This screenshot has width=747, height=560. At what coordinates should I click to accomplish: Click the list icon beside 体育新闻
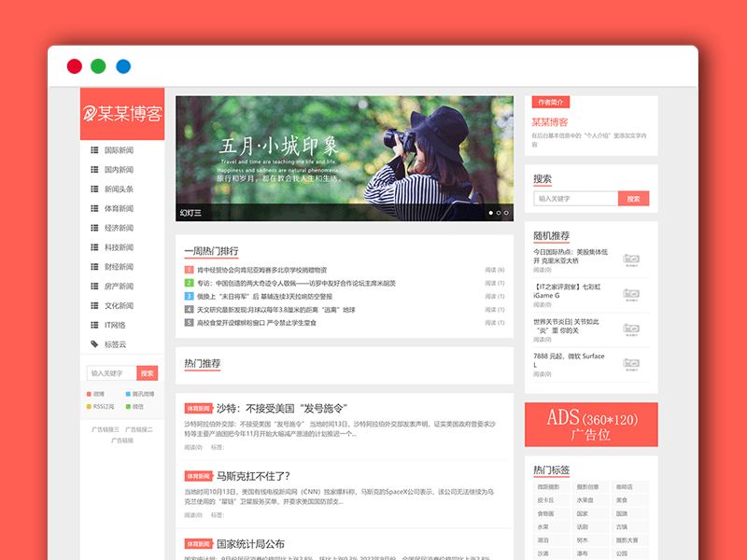point(94,208)
